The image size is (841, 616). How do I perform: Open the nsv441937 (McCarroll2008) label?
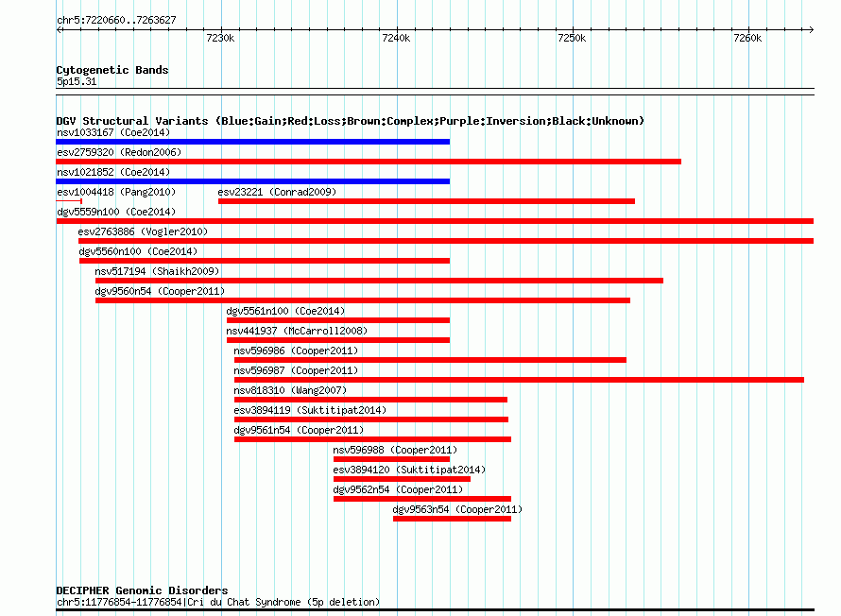click(297, 331)
